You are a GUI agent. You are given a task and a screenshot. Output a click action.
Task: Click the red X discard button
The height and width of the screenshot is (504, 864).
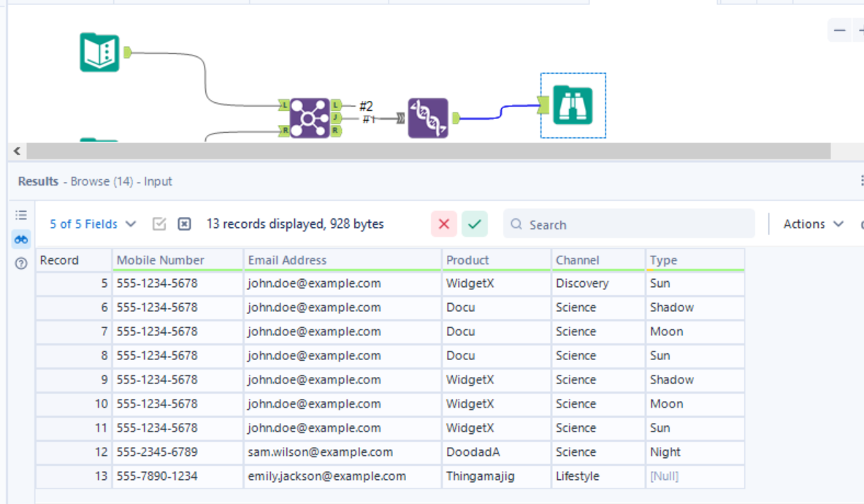tap(443, 224)
